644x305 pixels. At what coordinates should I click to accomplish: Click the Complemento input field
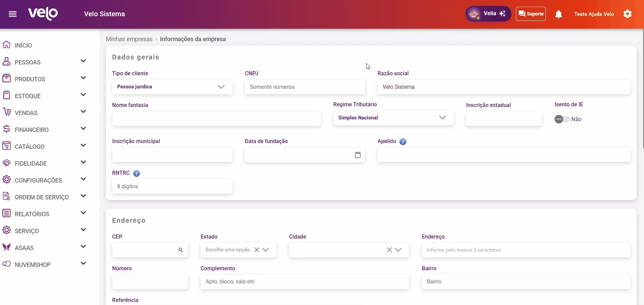pos(305,282)
